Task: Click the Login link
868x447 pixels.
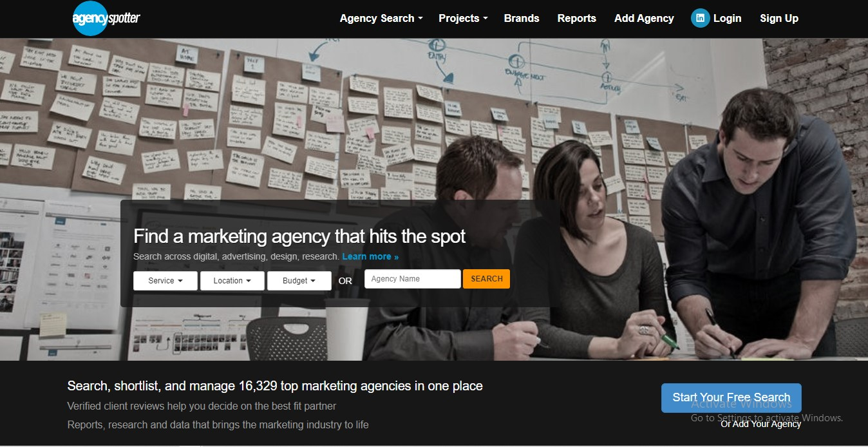Action: coord(727,18)
